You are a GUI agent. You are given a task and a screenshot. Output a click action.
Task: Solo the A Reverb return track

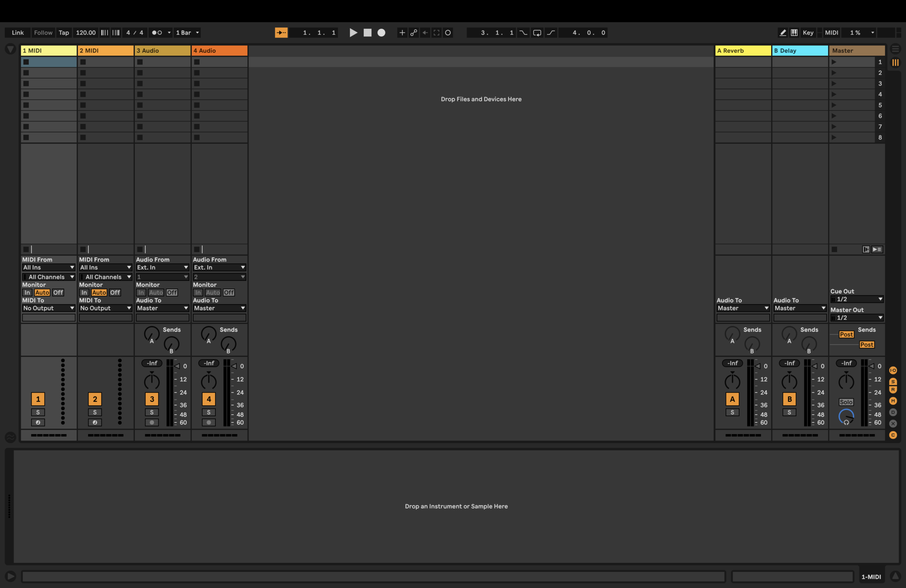click(732, 412)
